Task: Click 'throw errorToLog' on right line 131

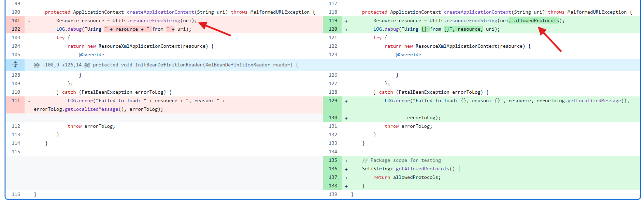Action: click(x=408, y=126)
